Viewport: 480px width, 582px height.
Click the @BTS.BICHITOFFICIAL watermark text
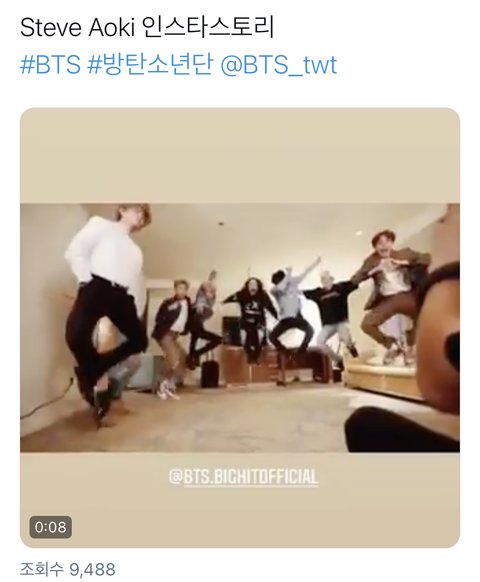coord(244,477)
